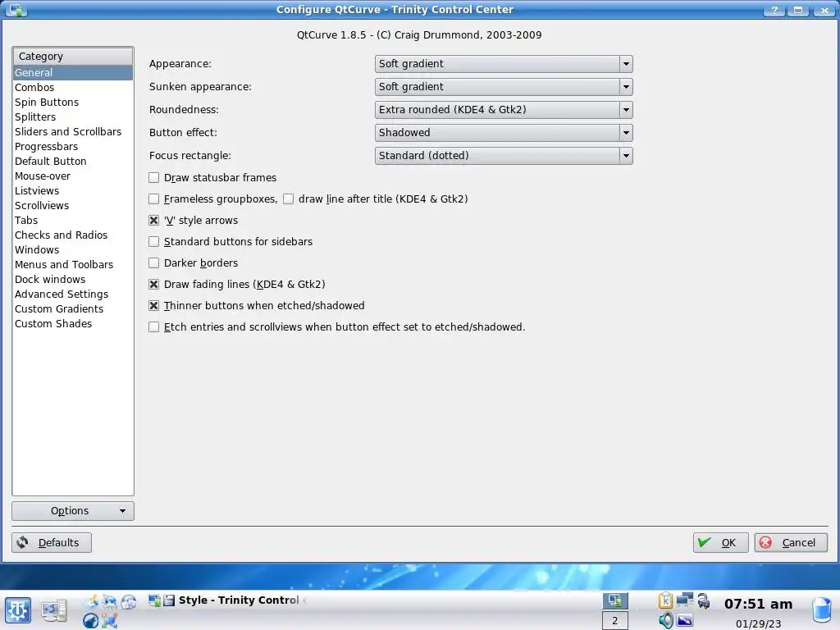
Task: Click the padlock tray icon
Action: tap(703, 601)
